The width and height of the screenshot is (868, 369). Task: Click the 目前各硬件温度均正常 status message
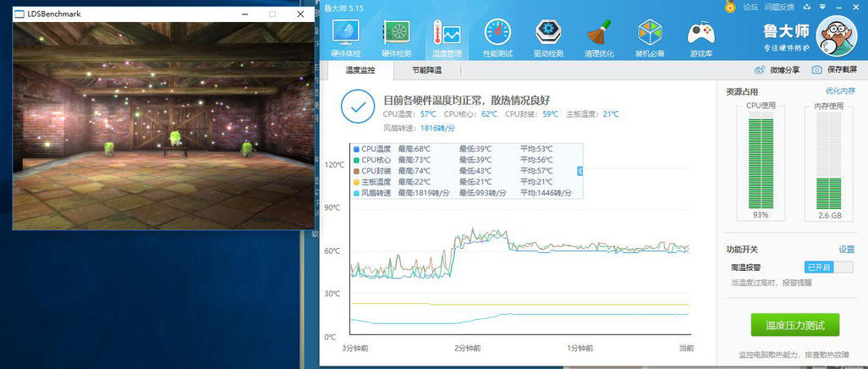[466, 100]
